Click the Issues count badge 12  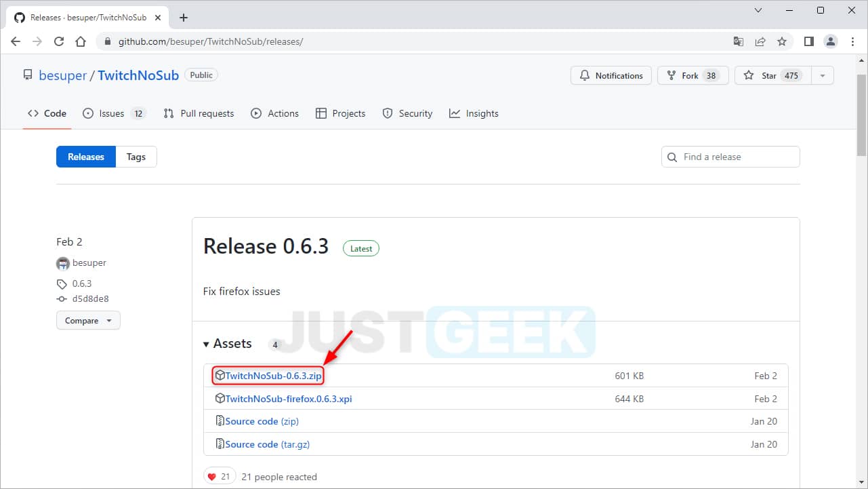tap(138, 113)
